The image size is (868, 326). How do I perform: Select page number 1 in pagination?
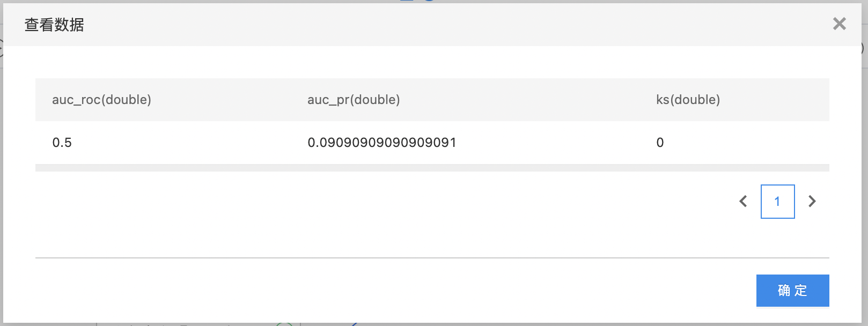(777, 202)
